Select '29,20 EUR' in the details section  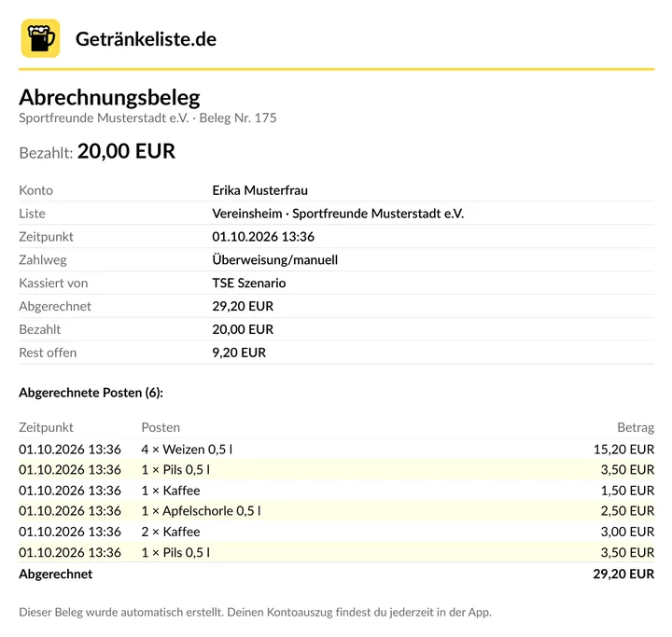(x=243, y=306)
